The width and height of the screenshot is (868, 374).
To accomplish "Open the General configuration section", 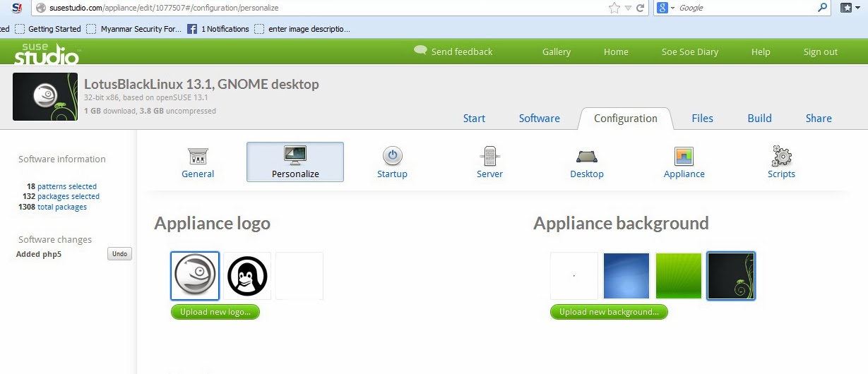I will pyautogui.click(x=197, y=163).
